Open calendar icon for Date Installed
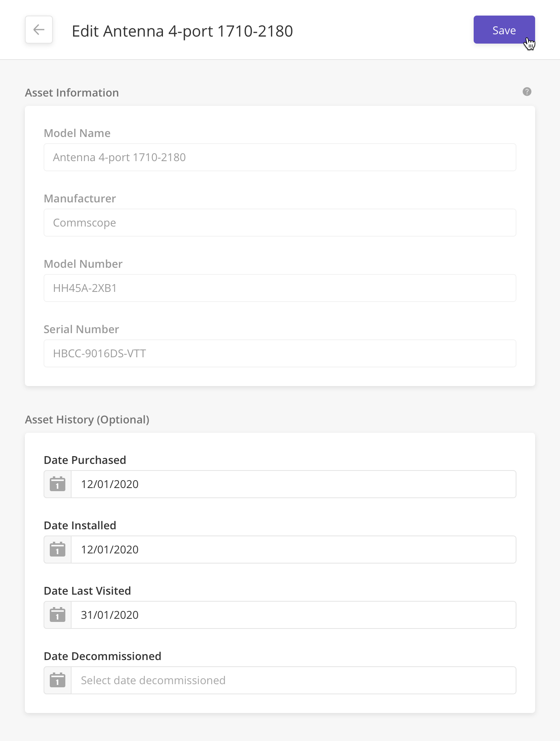Screen dimensions: 560x741 point(58,550)
